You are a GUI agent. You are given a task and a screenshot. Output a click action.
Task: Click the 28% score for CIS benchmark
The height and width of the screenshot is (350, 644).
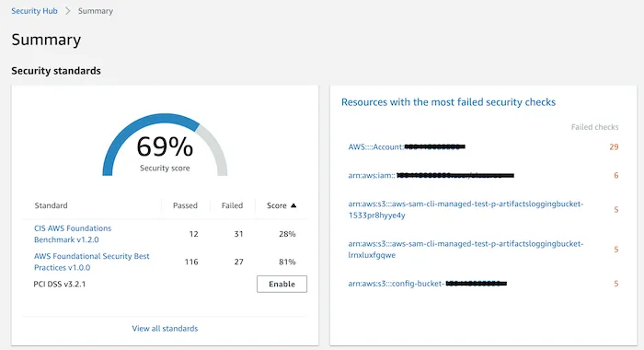287,234
